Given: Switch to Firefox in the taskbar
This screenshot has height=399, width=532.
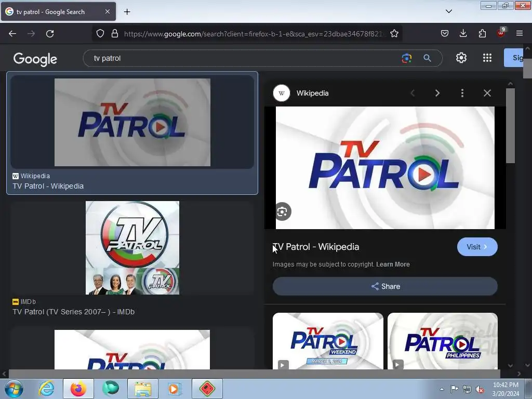Looking at the screenshot, I should 78,389.
